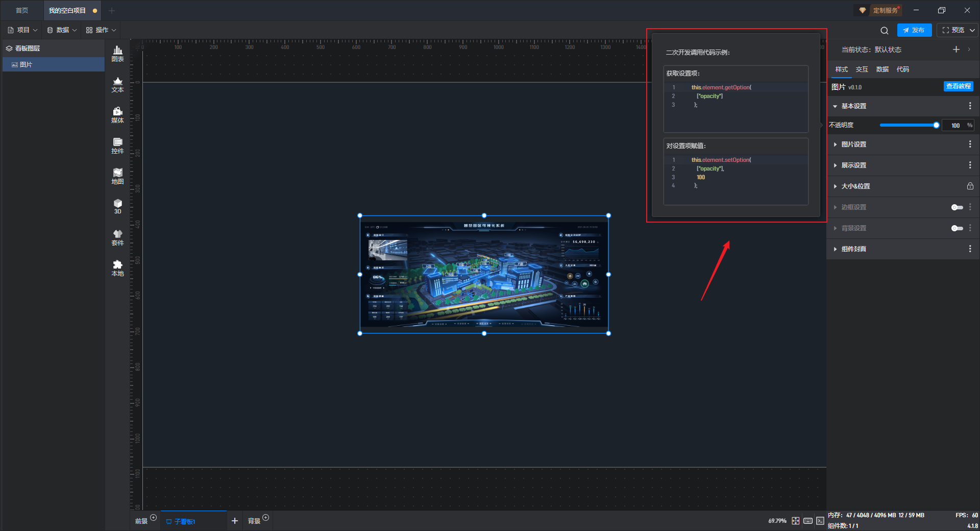
Task: Open the 操作 dropdown menu
Action: click(x=101, y=30)
